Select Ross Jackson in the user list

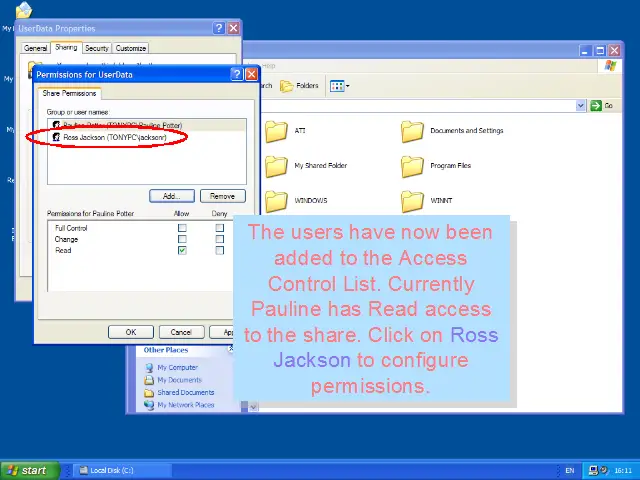147,137
